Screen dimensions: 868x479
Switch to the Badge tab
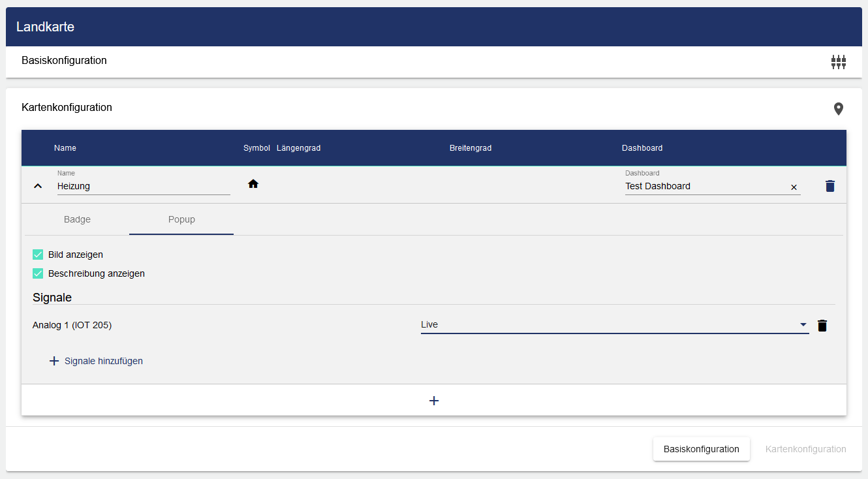pyautogui.click(x=77, y=219)
